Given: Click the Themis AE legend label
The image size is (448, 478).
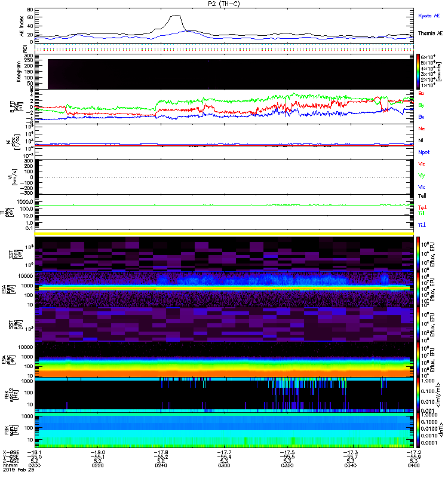Looking at the screenshot, I should click(x=430, y=33).
